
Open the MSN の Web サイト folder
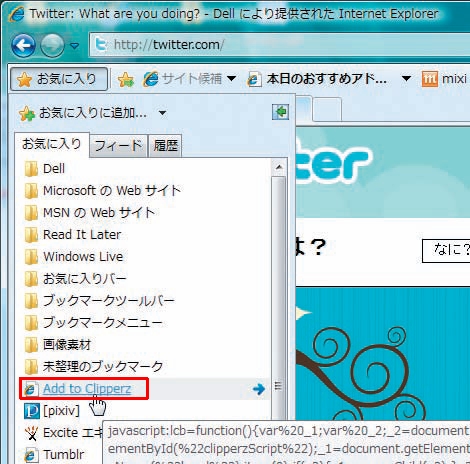click(90, 213)
